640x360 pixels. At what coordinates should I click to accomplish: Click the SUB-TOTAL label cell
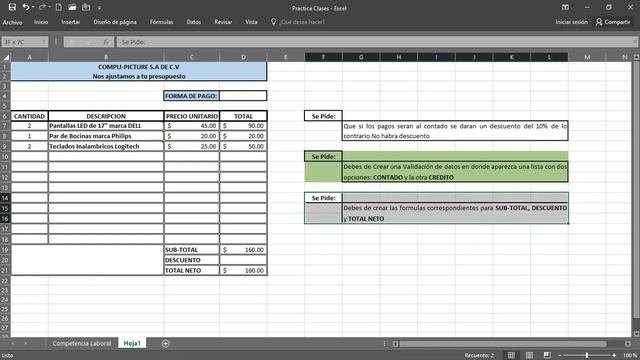[x=191, y=249]
